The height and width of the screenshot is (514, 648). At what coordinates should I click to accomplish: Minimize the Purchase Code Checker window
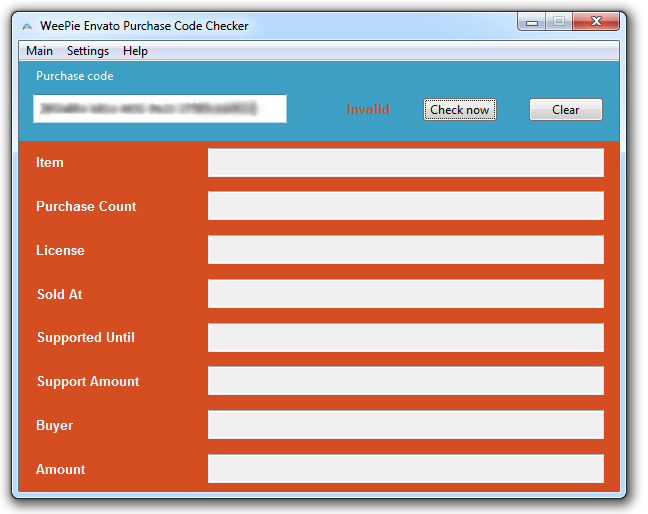[x=531, y=21]
